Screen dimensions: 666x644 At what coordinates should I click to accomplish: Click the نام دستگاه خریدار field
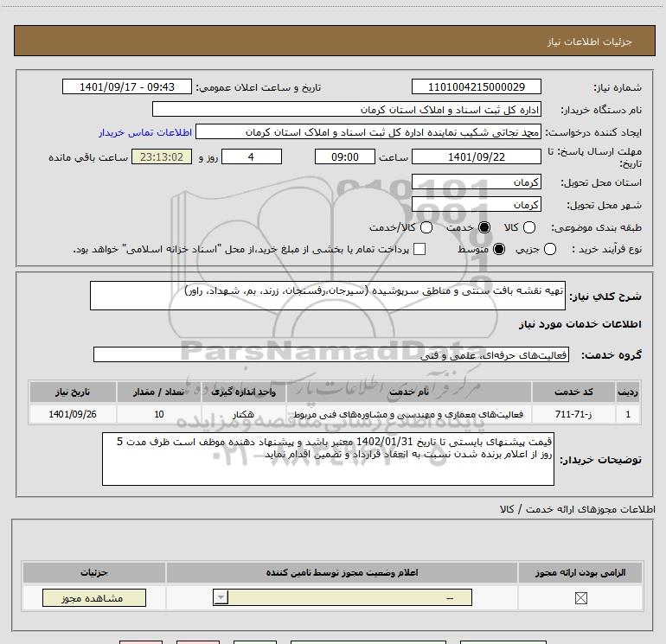347,109
